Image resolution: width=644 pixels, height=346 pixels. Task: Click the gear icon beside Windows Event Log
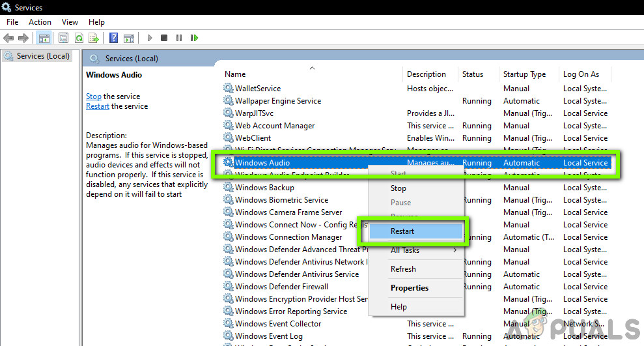tap(229, 336)
